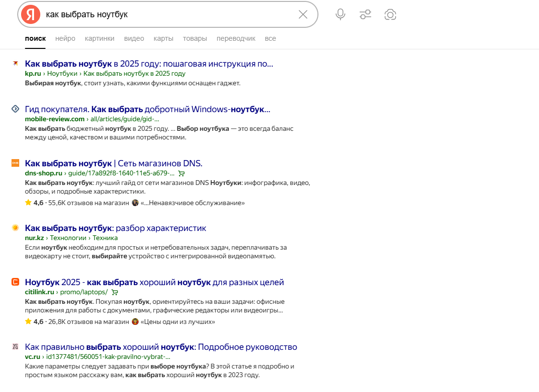Open image search camera icon
Viewport: 539px width, 392px height.
point(390,14)
